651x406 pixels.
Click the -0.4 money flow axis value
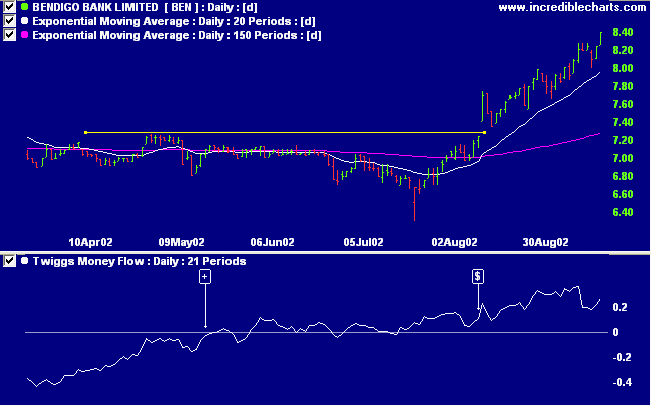[620, 382]
